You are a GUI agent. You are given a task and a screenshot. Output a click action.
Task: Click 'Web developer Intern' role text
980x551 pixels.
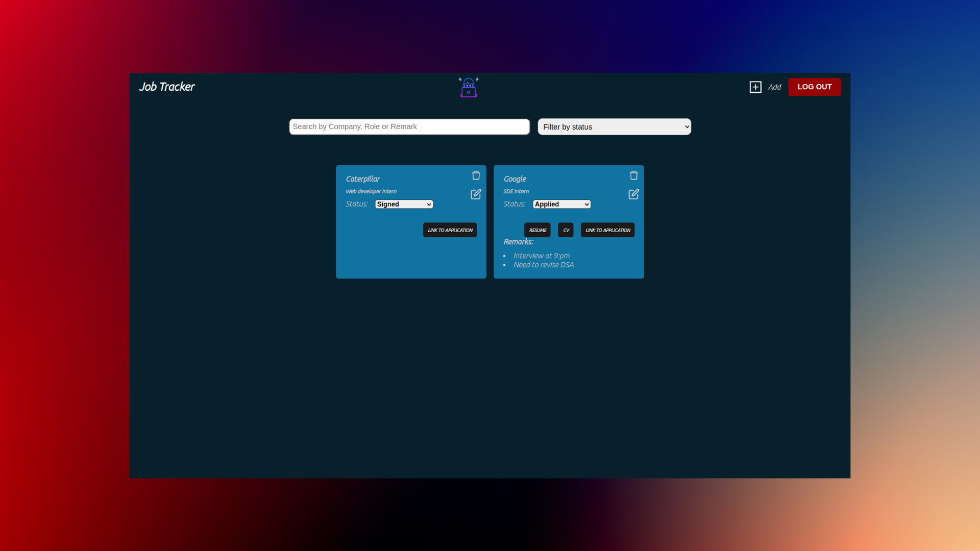coord(371,191)
